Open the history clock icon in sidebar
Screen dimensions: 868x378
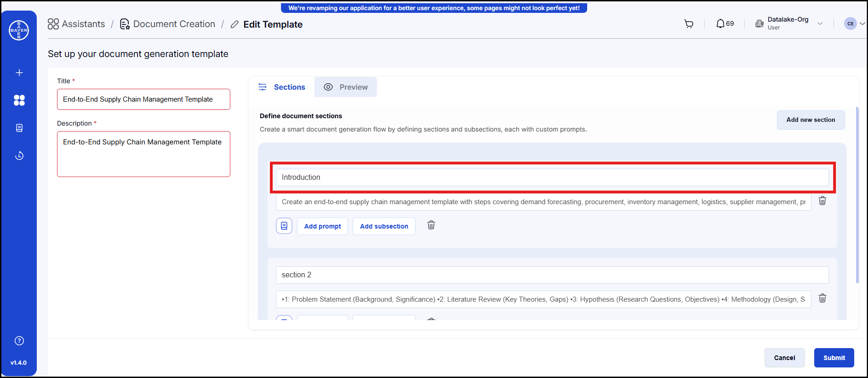19,155
